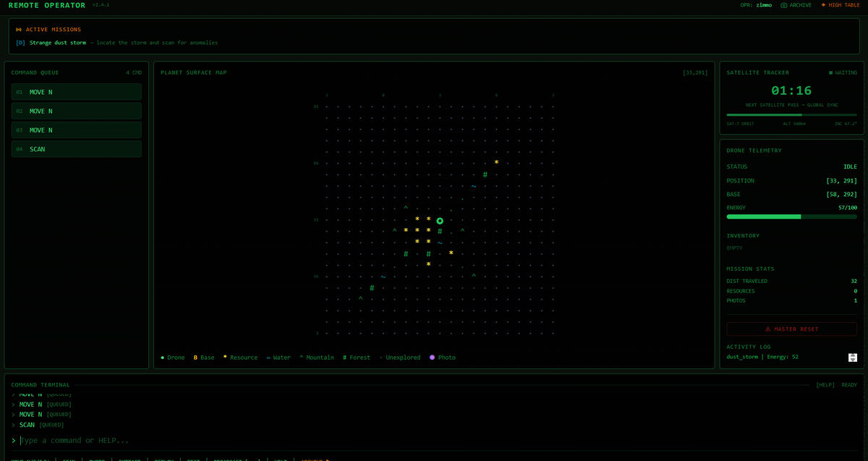Click the PHOTOS stat row

(792, 300)
